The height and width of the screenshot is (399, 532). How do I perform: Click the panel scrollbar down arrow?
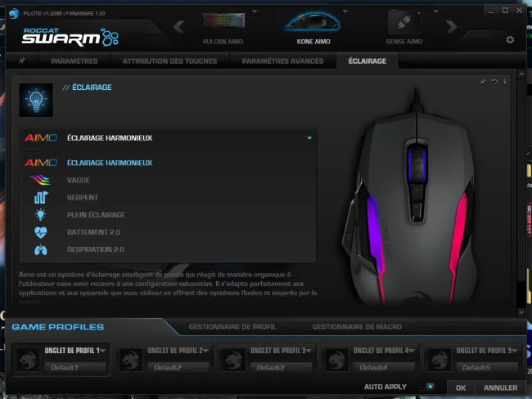click(521, 312)
